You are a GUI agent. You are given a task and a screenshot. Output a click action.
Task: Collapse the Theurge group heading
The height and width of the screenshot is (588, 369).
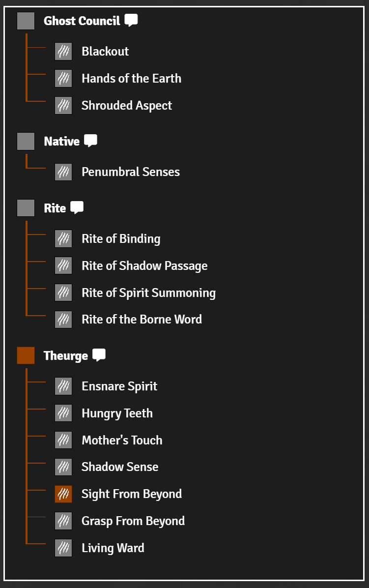(x=66, y=356)
